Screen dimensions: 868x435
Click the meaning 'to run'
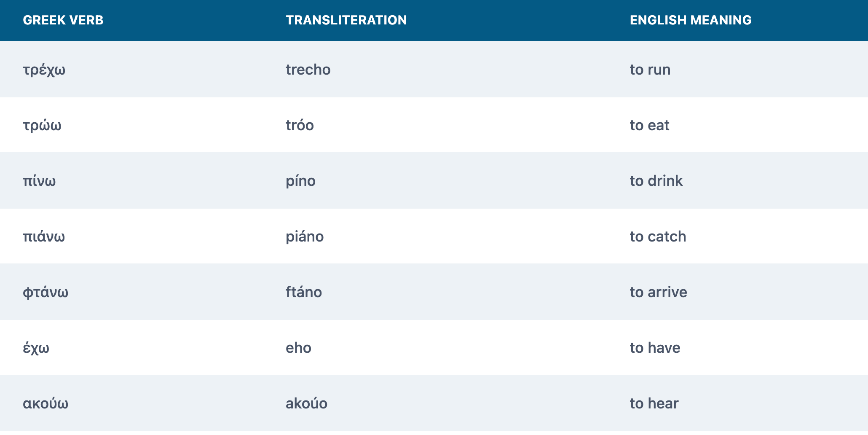click(650, 70)
